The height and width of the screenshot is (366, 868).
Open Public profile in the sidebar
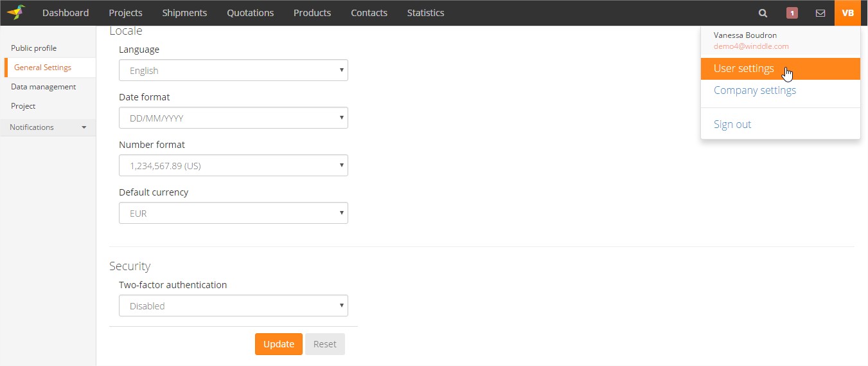click(x=34, y=48)
